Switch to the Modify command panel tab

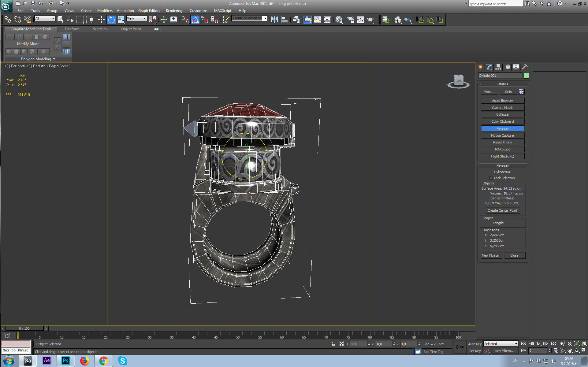tap(489, 67)
